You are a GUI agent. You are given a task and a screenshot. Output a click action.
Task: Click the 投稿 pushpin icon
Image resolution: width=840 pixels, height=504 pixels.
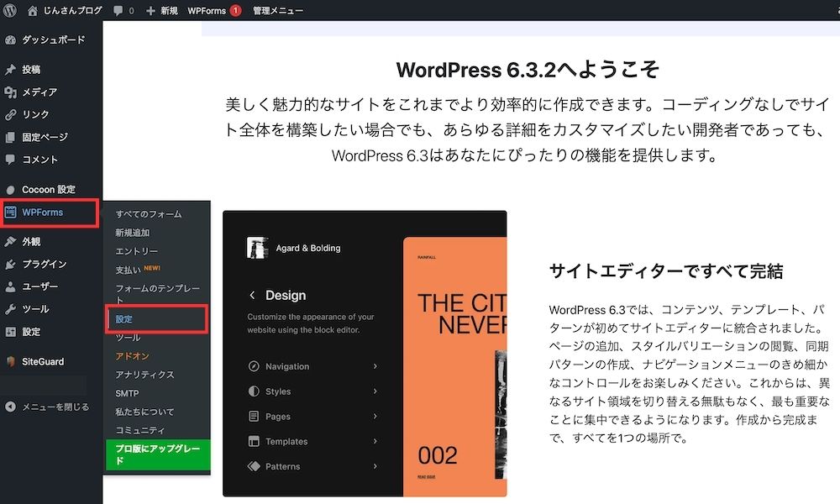click(10, 69)
